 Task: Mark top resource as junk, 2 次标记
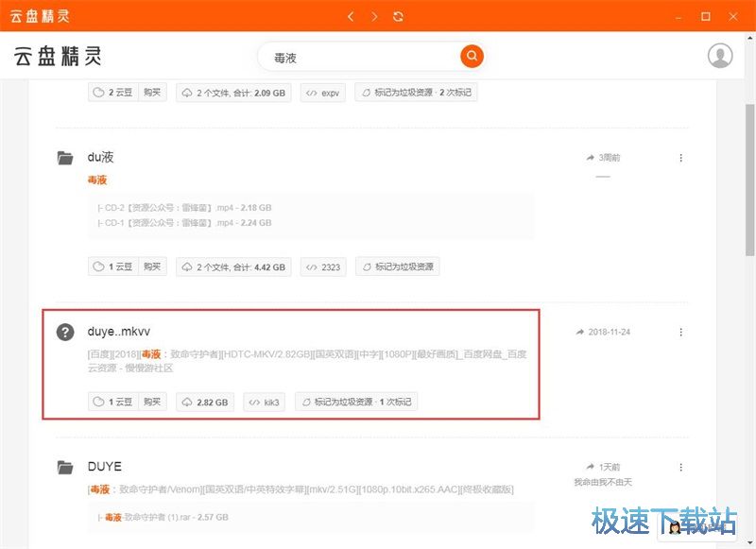pos(416,92)
